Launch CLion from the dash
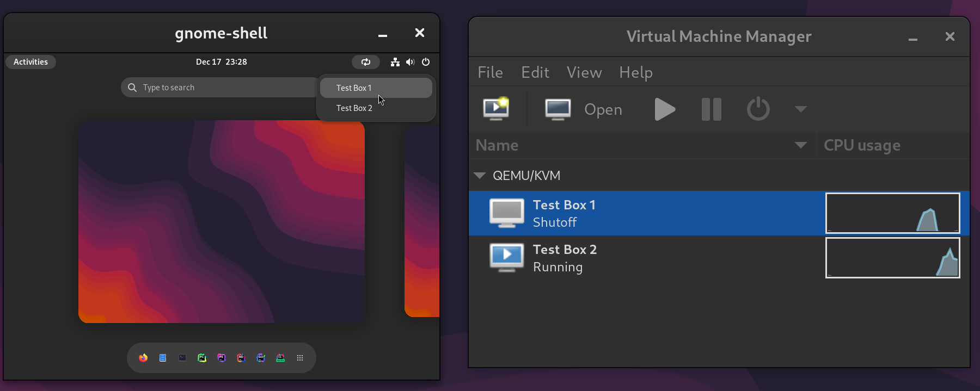This screenshot has width=980, height=391. [280, 358]
